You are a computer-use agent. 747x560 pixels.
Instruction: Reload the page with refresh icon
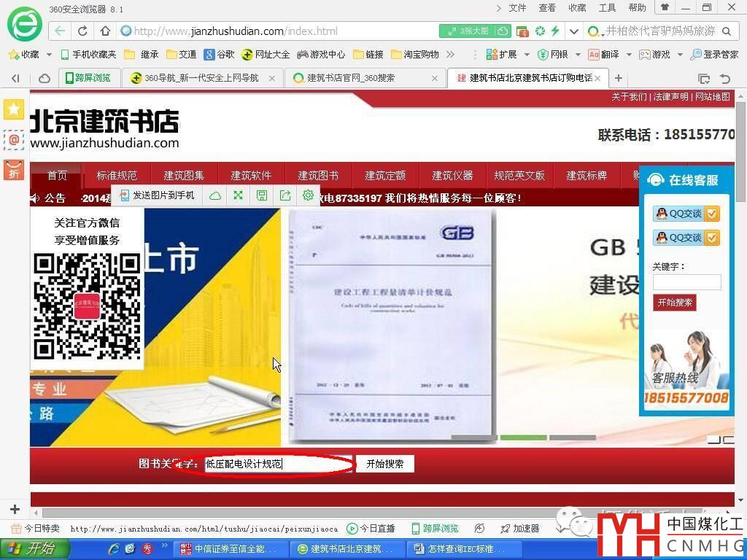[82, 31]
